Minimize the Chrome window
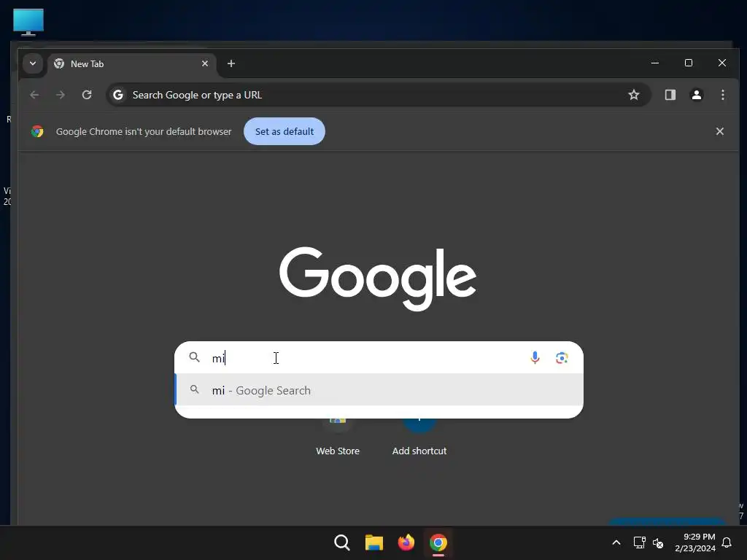This screenshot has height=560, width=747. (x=655, y=63)
